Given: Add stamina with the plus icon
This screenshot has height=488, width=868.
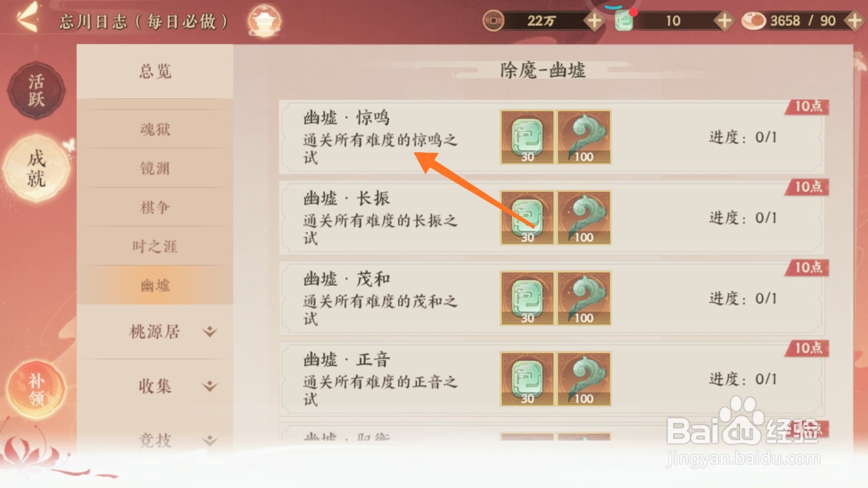Looking at the screenshot, I should 854,21.
